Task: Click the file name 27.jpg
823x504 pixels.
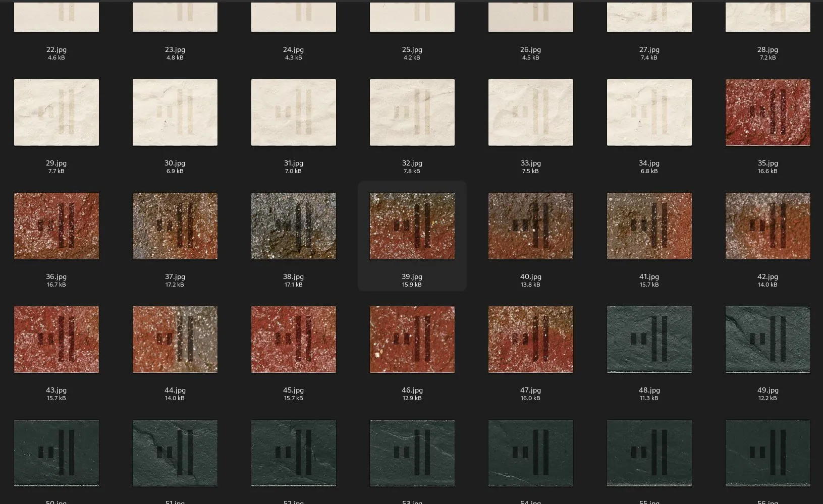Action: pyautogui.click(x=649, y=49)
